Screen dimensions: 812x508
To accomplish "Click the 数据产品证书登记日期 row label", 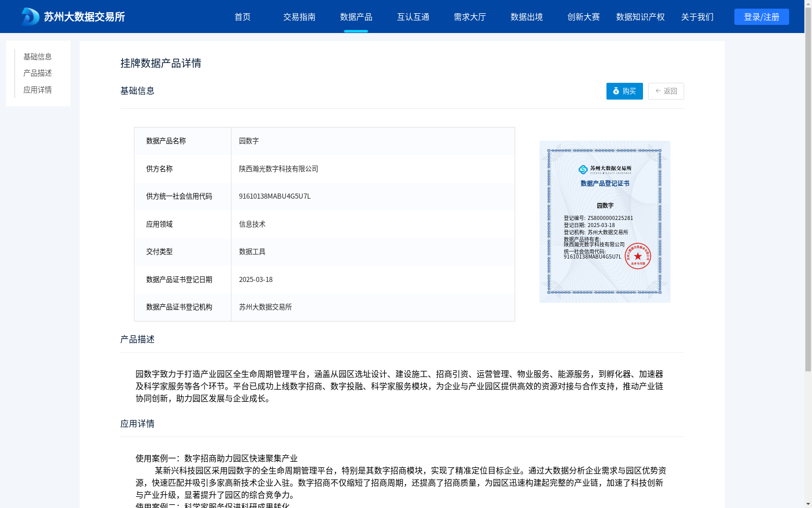I will click(179, 279).
